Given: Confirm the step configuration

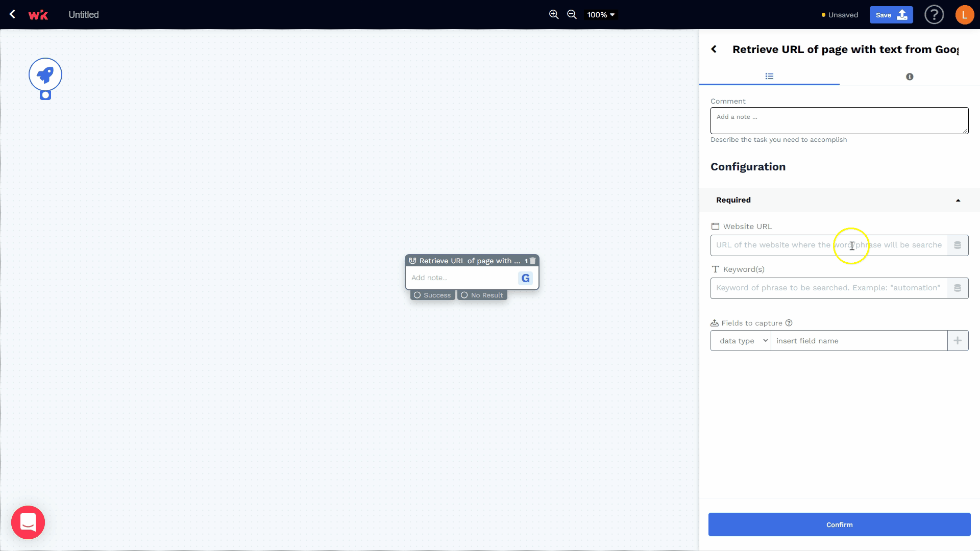Looking at the screenshot, I should [839, 524].
